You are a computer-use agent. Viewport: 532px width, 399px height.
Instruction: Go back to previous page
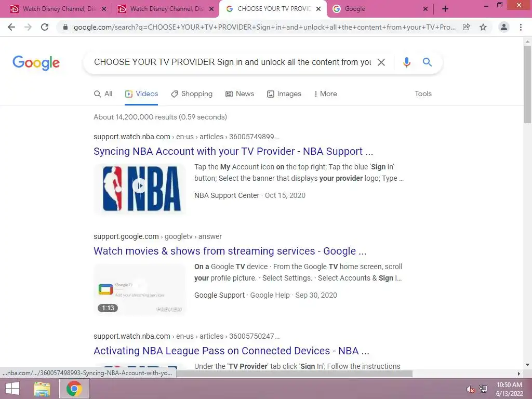pyautogui.click(x=11, y=27)
